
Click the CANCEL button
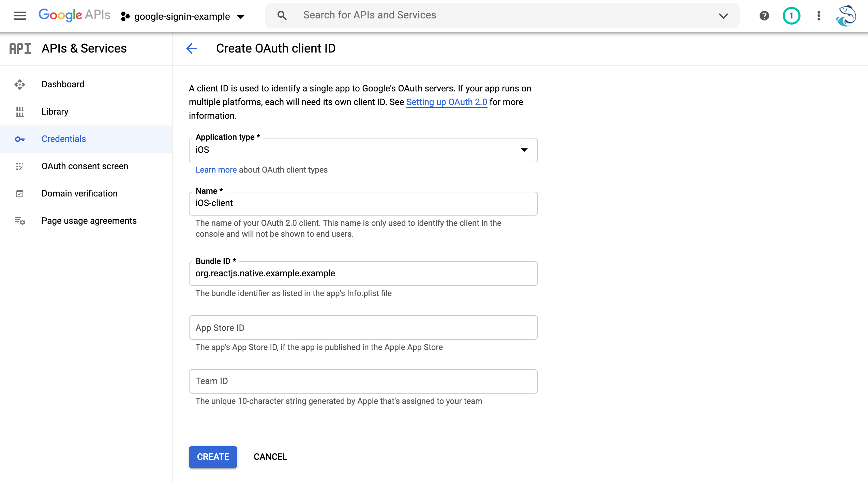point(270,457)
